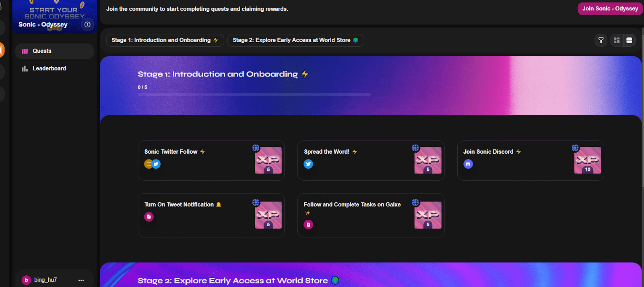The width and height of the screenshot is (644, 287).
Task: Switch to grid view layout
Action: [617, 40]
